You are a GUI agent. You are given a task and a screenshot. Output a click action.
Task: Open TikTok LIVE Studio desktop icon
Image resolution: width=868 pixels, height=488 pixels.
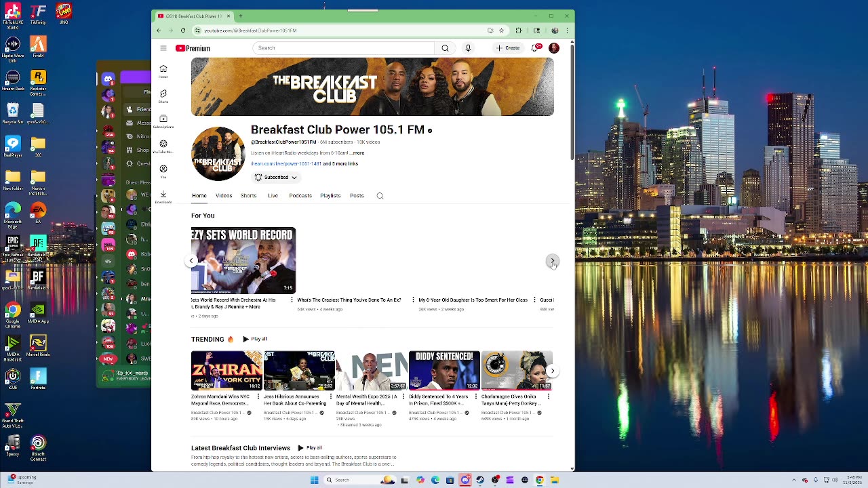[12, 15]
